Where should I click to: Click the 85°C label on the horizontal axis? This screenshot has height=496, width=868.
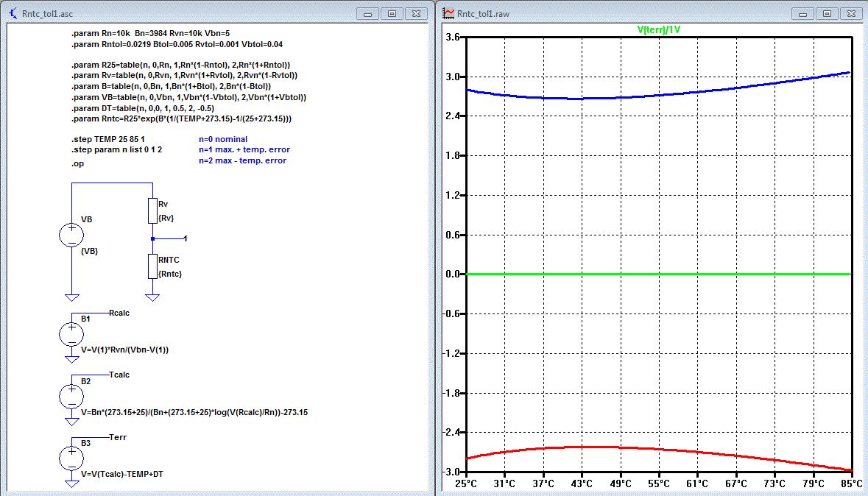click(x=851, y=483)
